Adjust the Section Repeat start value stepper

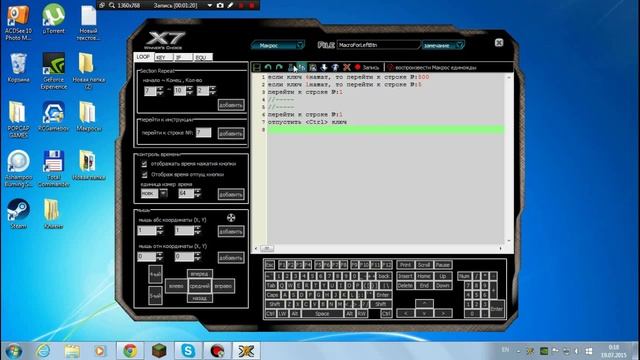160,91
